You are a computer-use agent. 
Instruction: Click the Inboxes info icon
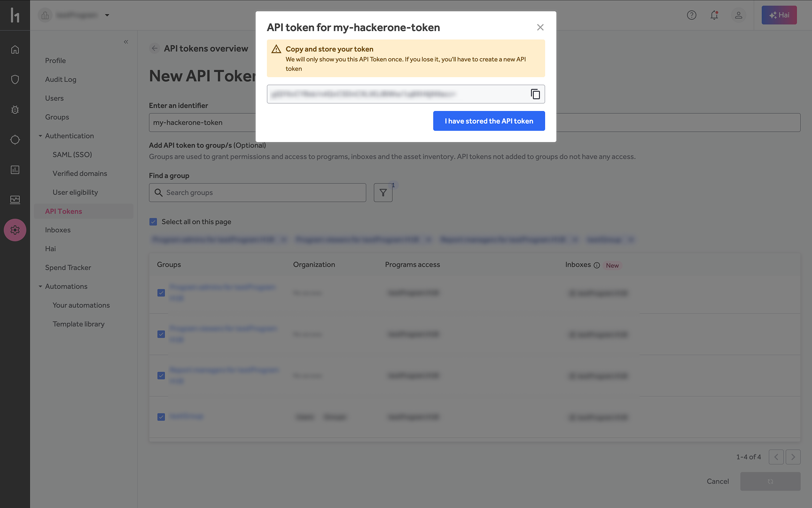[x=597, y=265]
